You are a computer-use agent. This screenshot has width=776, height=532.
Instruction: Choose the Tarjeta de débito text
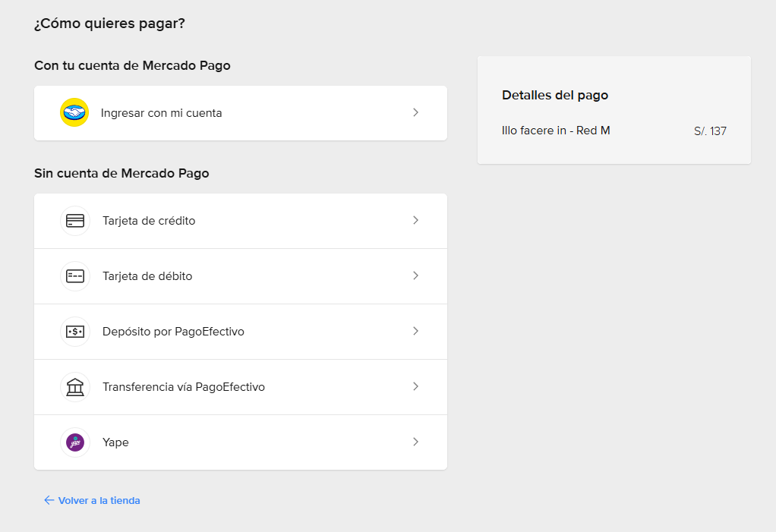[147, 276]
